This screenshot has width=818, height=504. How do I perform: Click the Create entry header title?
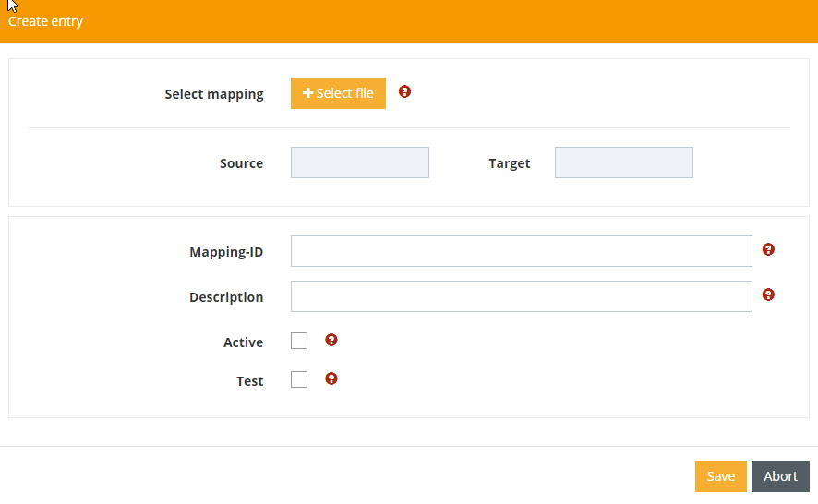pyautogui.click(x=46, y=21)
